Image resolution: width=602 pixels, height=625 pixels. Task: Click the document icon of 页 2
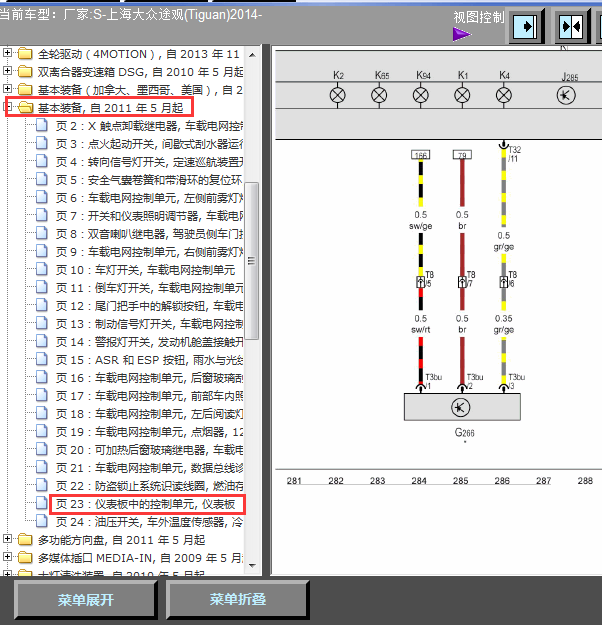pyautogui.click(x=42, y=125)
